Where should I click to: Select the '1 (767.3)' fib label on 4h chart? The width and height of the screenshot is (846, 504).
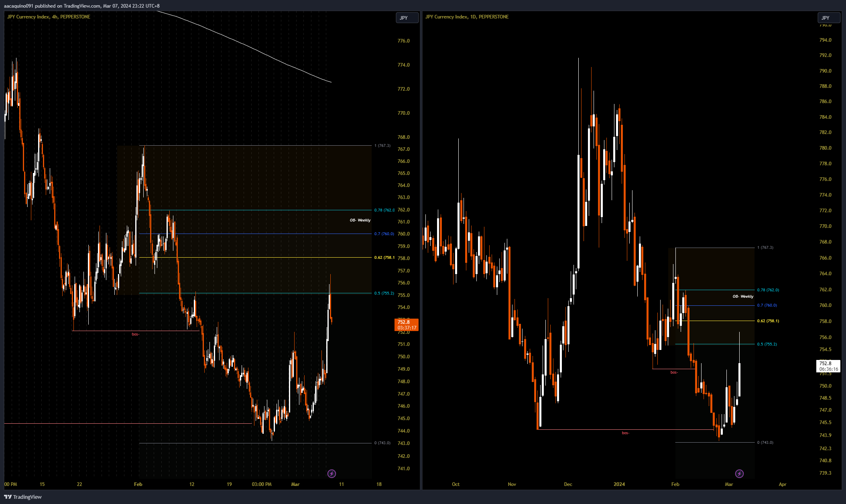382,146
